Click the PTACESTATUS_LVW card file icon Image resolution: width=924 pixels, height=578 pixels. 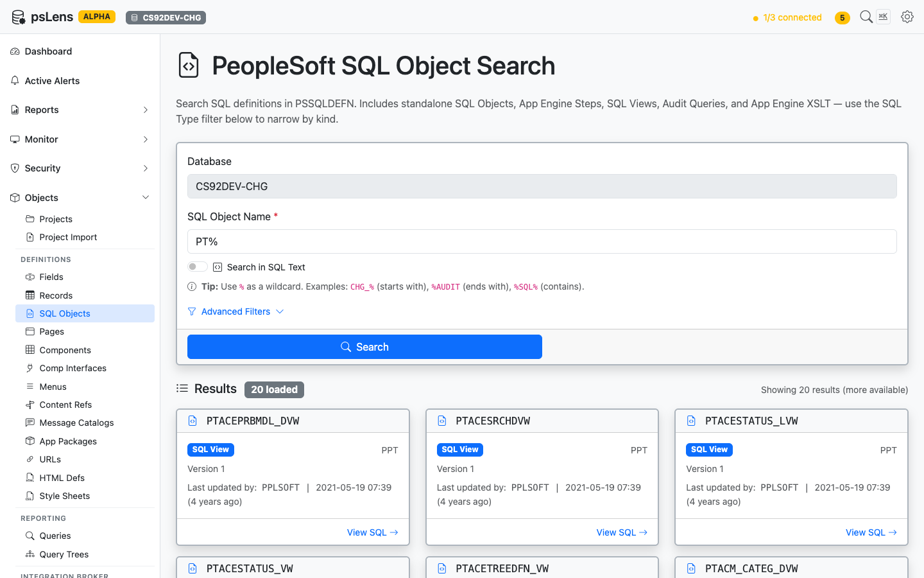(x=691, y=421)
